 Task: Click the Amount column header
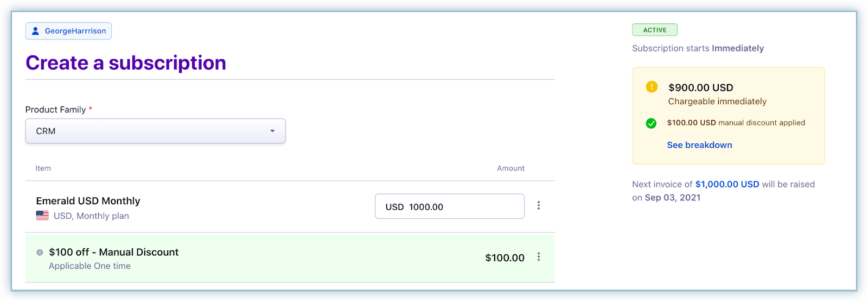click(x=510, y=168)
